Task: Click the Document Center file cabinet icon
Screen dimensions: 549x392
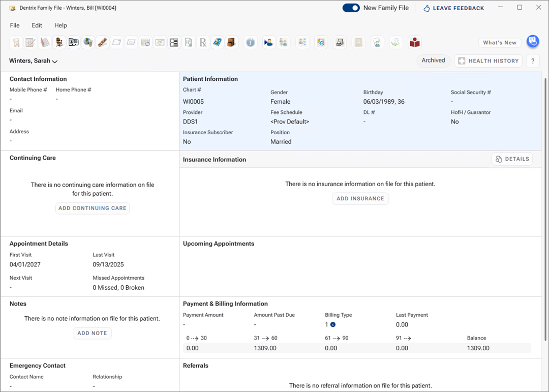Action: point(232,43)
